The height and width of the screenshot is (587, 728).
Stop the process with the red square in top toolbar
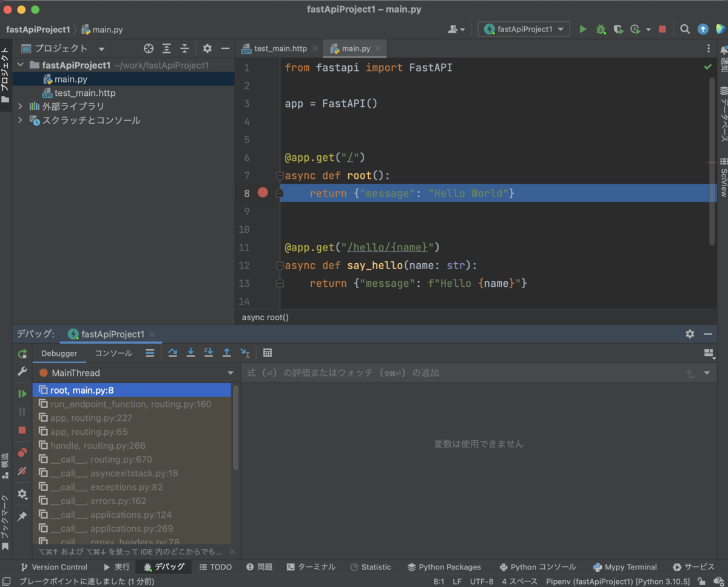(x=662, y=29)
